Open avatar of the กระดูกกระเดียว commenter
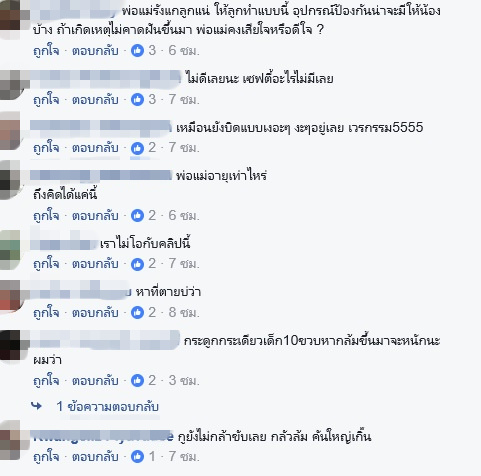The width and height of the screenshot is (481, 476). (x=10, y=345)
